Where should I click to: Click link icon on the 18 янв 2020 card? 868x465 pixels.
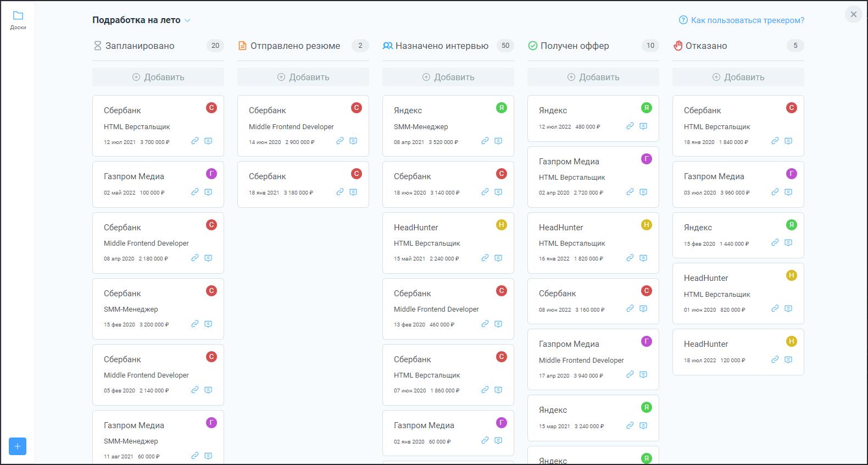coord(775,141)
